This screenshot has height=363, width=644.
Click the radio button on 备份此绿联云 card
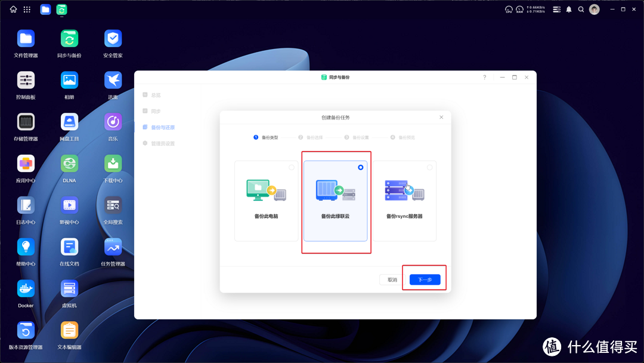360,167
